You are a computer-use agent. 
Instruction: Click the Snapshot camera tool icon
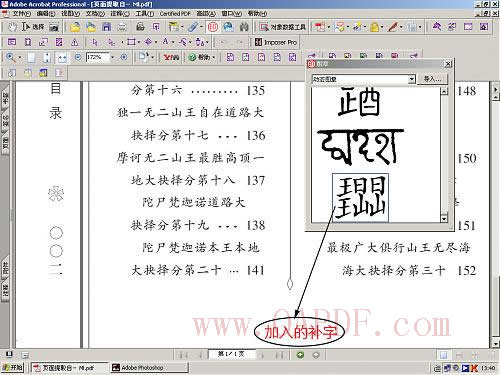[x=54, y=27]
